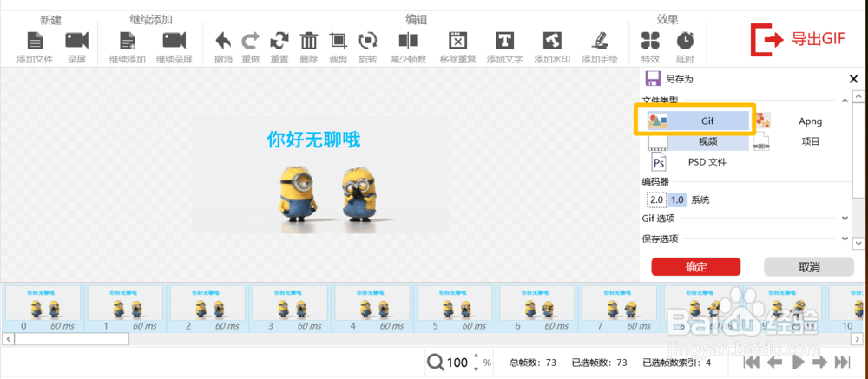Expand the 保存选项 section
The height and width of the screenshot is (379, 868).
[x=845, y=239]
